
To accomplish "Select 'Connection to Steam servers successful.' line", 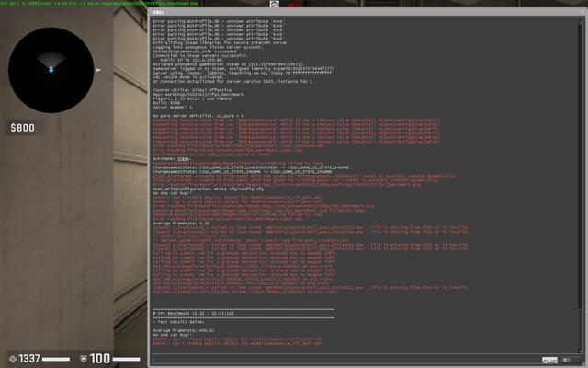I will [200, 55].
